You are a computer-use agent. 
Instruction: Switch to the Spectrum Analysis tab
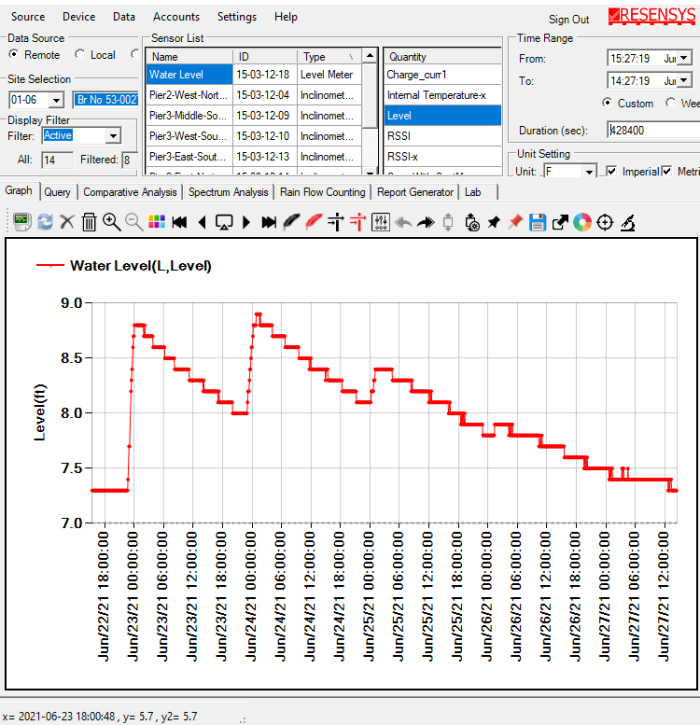[x=228, y=192]
